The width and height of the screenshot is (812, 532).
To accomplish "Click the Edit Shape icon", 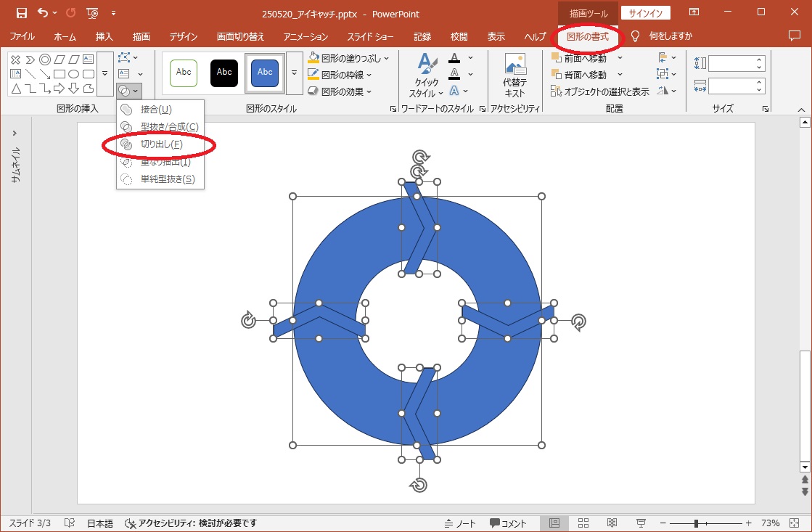I will (x=124, y=57).
